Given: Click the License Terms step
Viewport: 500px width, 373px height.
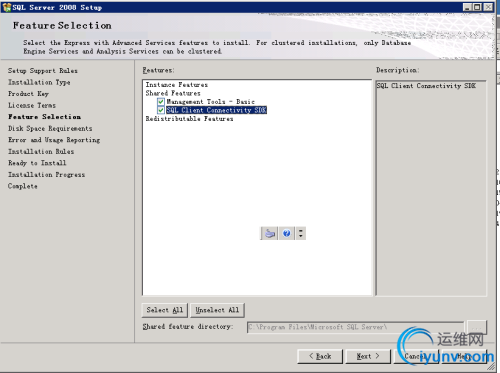Looking at the screenshot, I should (32, 105).
